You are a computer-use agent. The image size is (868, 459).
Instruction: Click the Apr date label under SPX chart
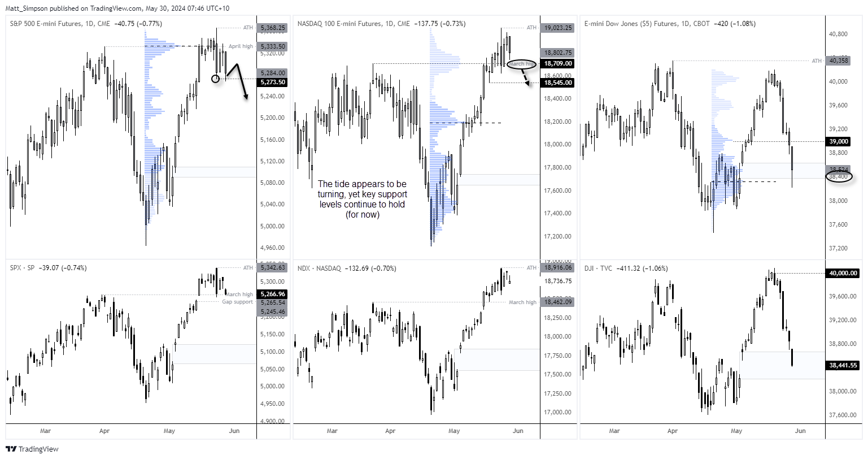pyautogui.click(x=104, y=431)
